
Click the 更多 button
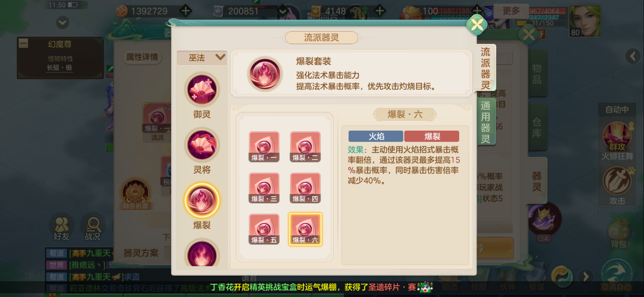pos(511,11)
